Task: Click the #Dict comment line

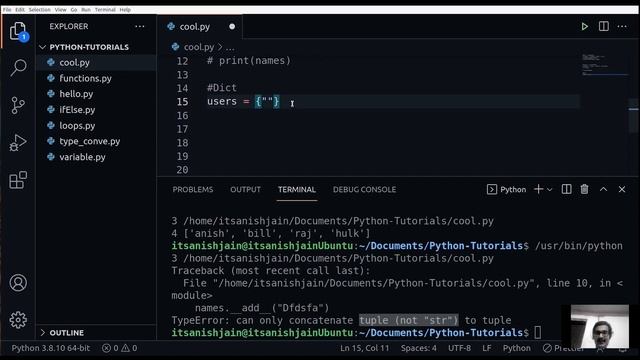Action: 222,88
